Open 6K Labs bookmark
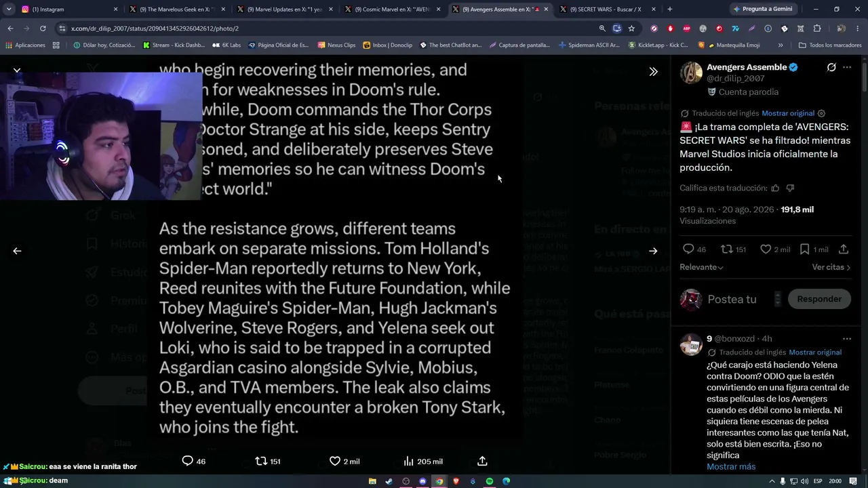This screenshot has width=868, height=488. click(x=226, y=45)
